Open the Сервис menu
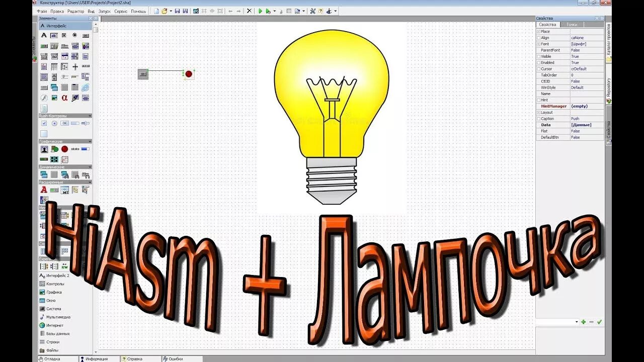The width and height of the screenshot is (644, 362). pos(121,11)
